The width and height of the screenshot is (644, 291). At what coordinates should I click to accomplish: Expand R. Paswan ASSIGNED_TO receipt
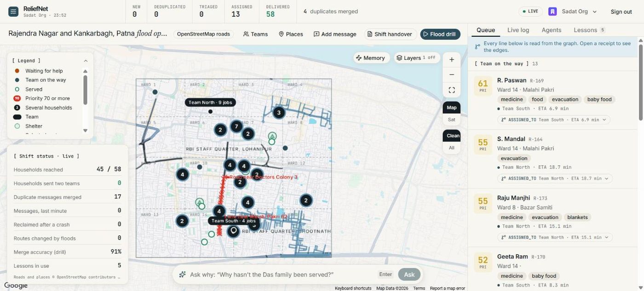tap(554, 120)
